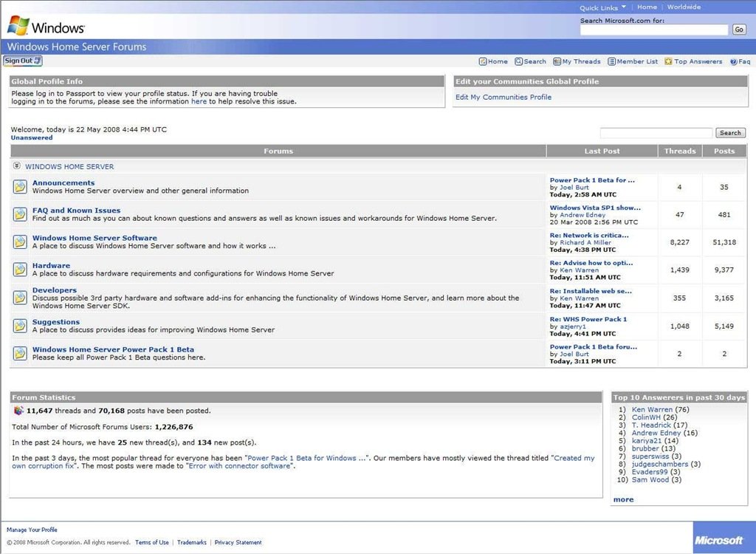Open Richard A Miller's profile link
The width and height of the screenshot is (756, 554).
pyautogui.click(x=585, y=242)
